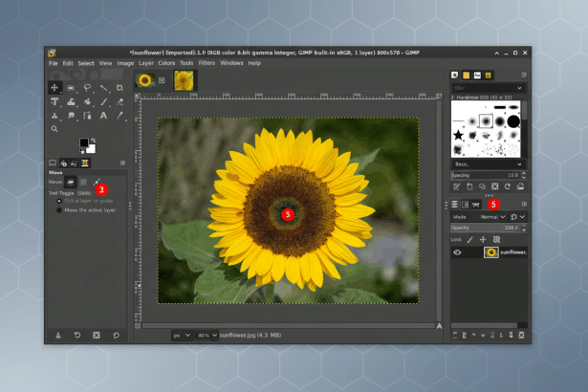Open layer mode group switch dropdown
Screen dimensions: 588x392
point(518,217)
